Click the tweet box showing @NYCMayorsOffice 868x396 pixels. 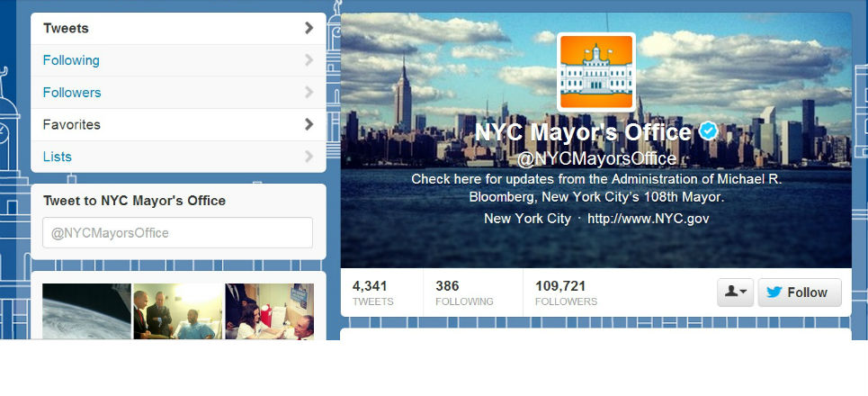click(x=178, y=232)
